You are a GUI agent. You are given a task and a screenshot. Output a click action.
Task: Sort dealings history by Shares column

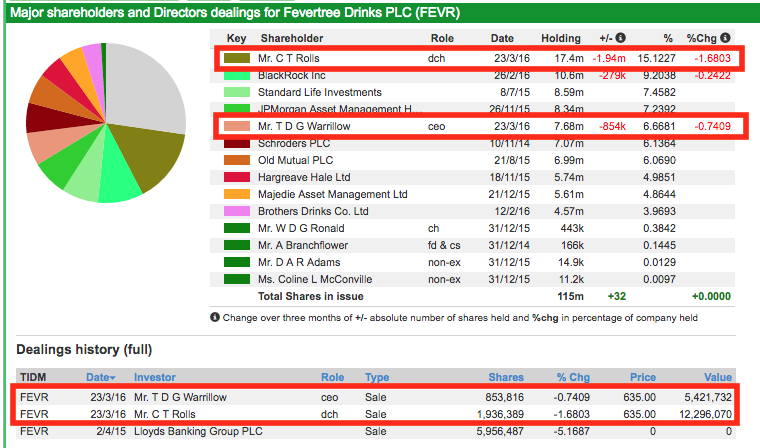click(506, 377)
